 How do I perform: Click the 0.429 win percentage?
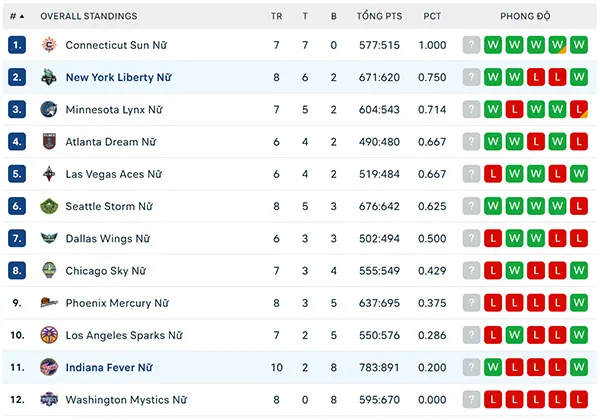coord(432,271)
